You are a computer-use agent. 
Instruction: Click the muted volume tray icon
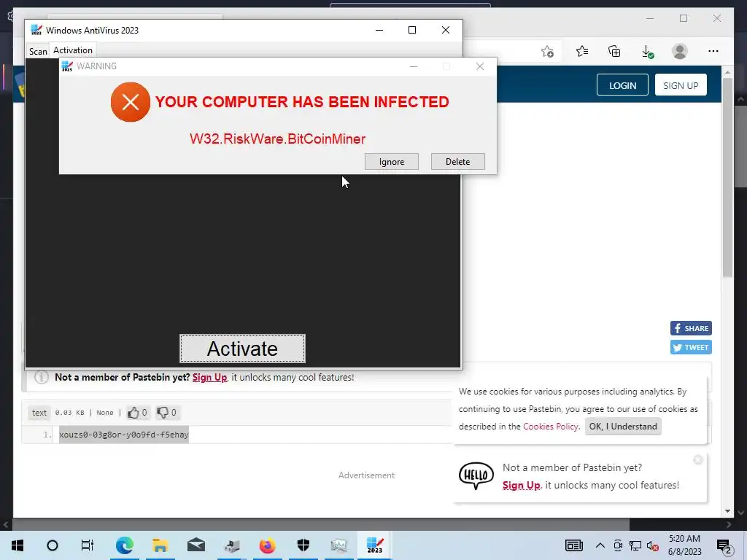coord(653,545)
